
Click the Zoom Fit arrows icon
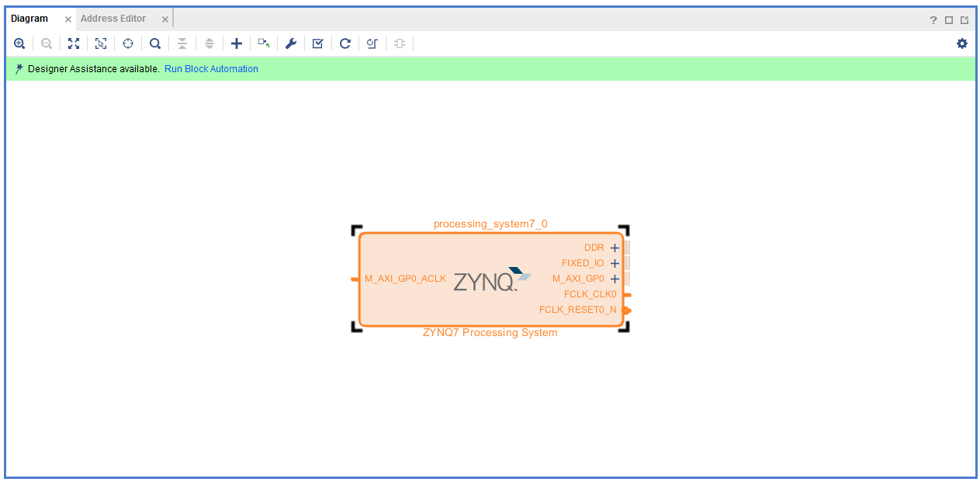tap(74, 43)
